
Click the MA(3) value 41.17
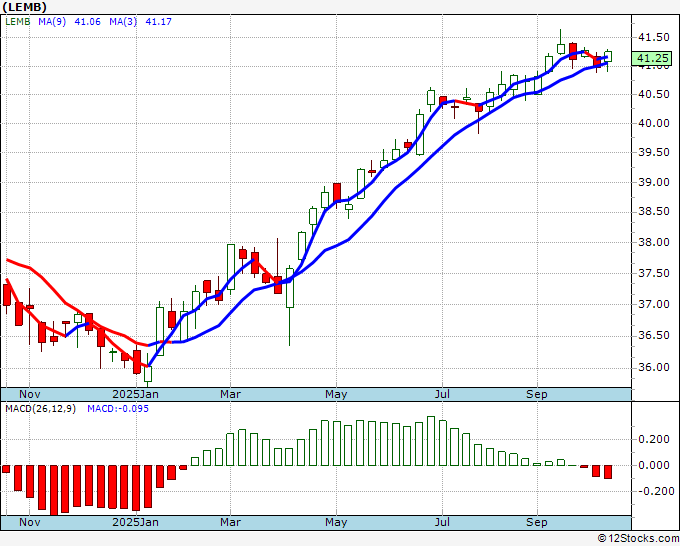[x=159, y=22]
